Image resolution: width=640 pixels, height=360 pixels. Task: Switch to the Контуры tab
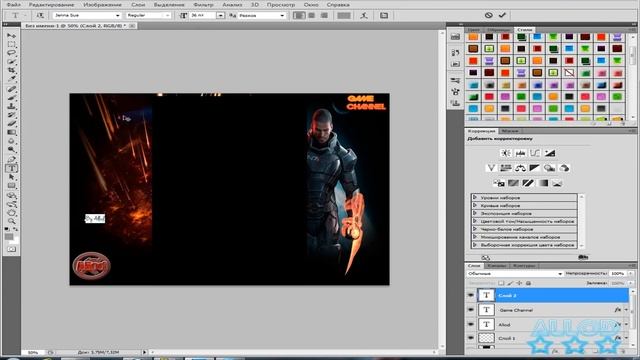pyautogui.click(x=524, y=266)
